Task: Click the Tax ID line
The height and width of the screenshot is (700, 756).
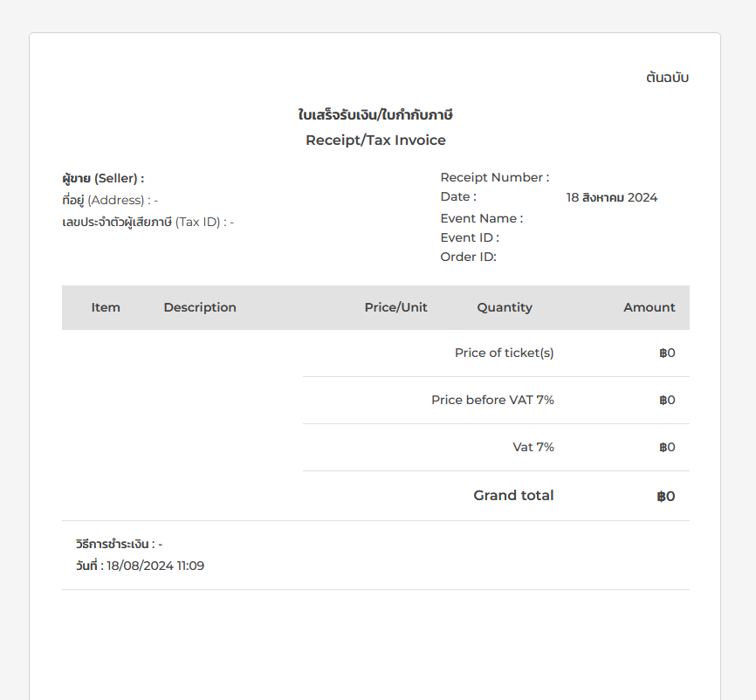Action: (x=148, y=222)
